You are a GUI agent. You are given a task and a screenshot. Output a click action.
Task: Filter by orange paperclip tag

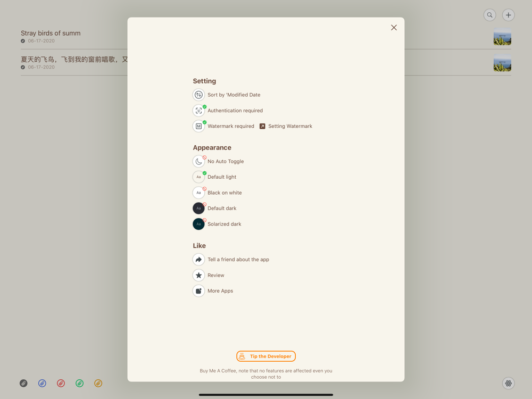coord(98,384)
